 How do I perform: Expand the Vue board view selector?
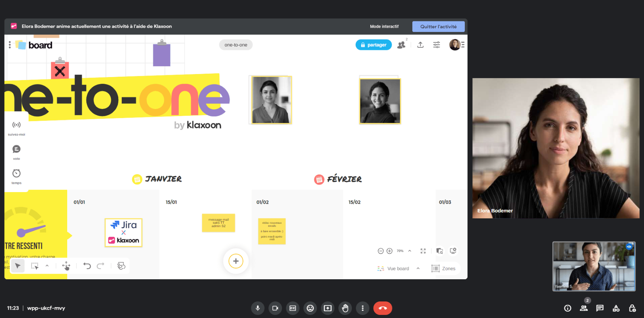(x=418, y=268)
